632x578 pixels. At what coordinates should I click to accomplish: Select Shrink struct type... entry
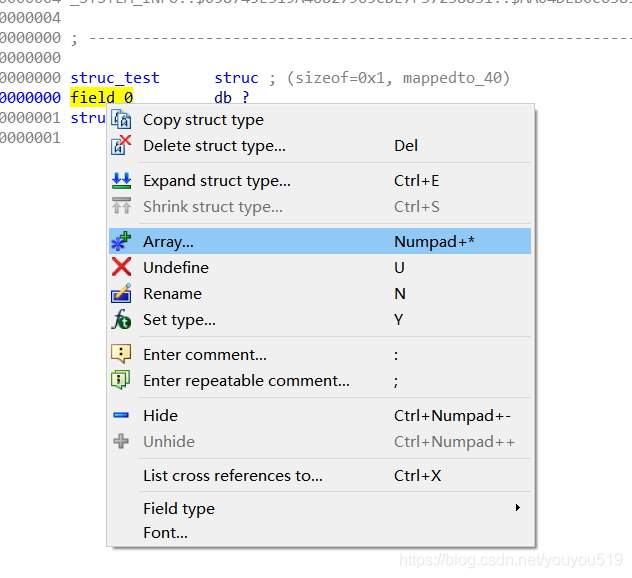320,206
